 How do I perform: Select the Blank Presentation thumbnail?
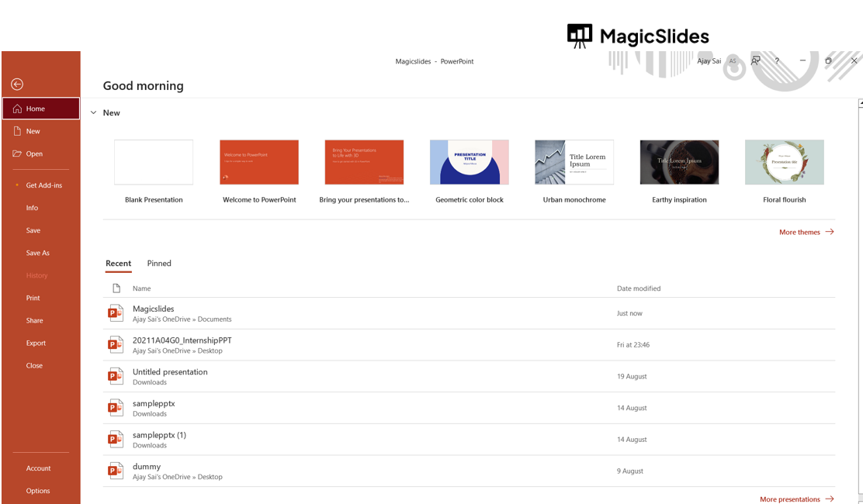(154, 162)
